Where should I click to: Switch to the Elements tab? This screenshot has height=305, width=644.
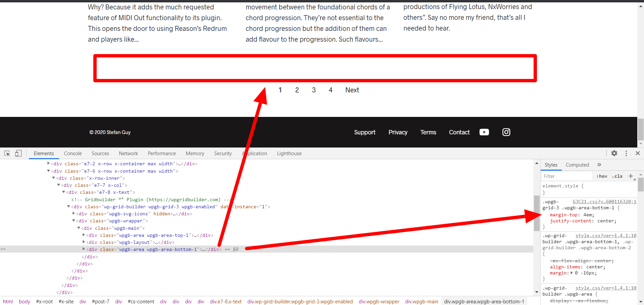point(44,154)
